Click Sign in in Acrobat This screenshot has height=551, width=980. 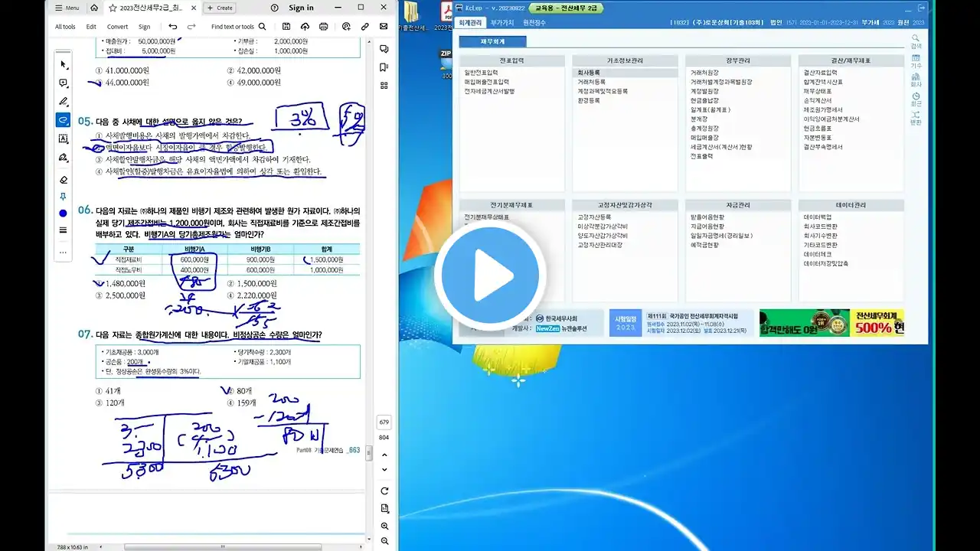click(301, 8)
